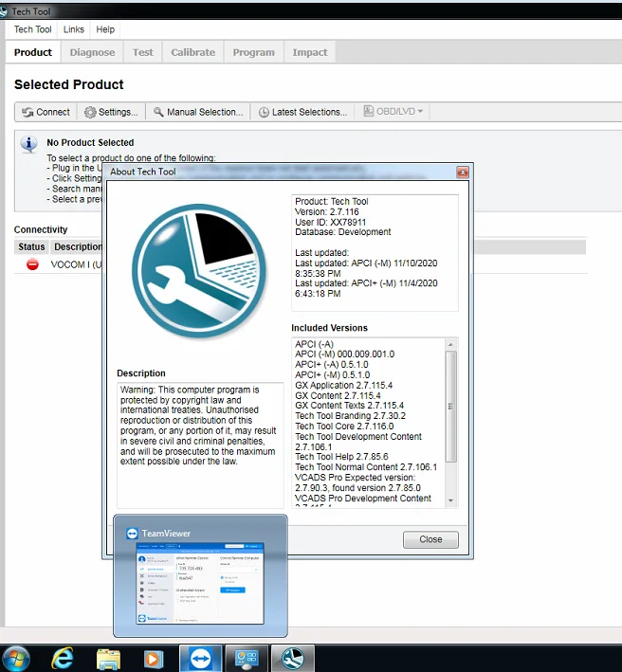Select Tech Tool Branding 2.7.30.2 entry
This screenshot has height=672, width=622.
point(350,416)
